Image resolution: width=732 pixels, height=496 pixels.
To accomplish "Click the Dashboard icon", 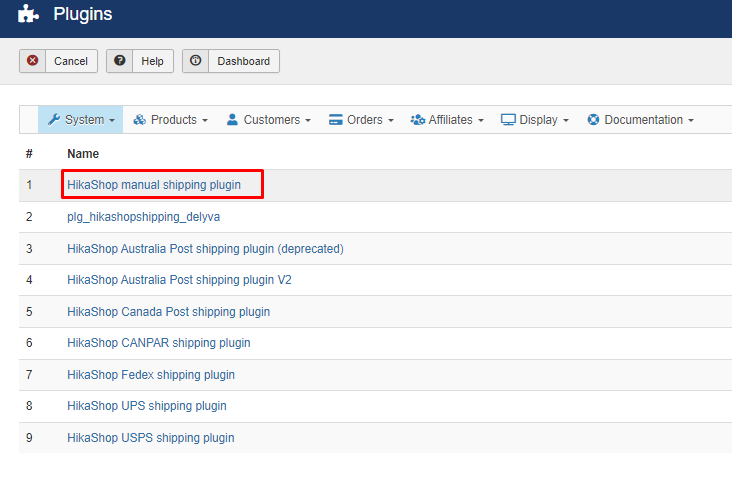I will [196, 61].
